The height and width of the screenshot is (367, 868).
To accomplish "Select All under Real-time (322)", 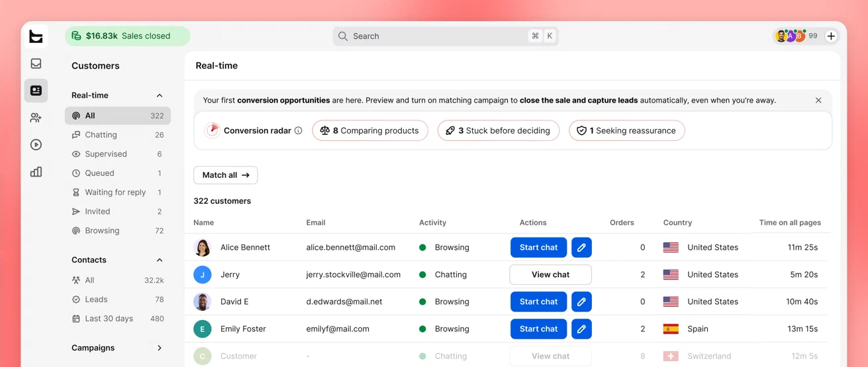I will (118, 116).
